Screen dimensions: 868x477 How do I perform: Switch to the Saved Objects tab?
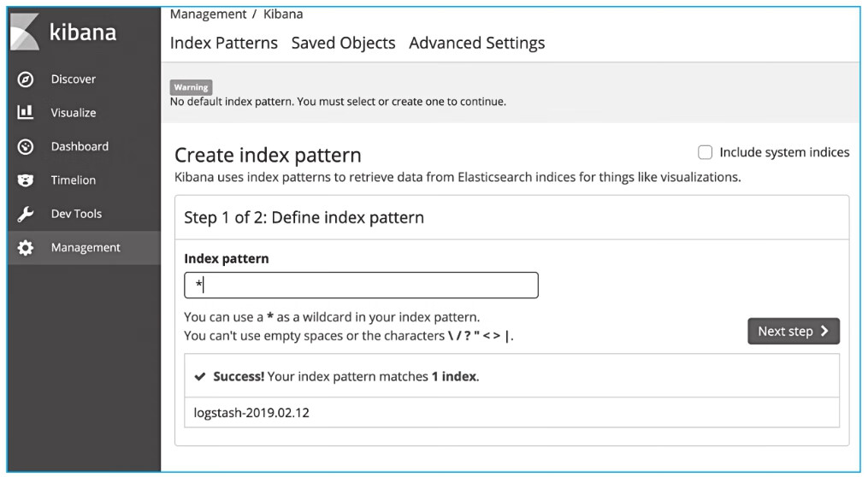[x=343, y=43]
